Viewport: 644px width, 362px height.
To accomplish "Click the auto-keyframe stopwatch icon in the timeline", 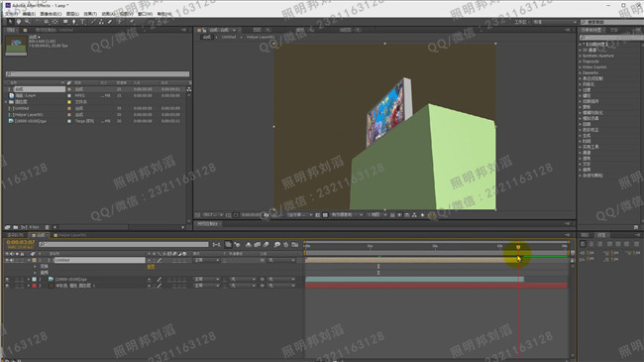I will 286,244.
